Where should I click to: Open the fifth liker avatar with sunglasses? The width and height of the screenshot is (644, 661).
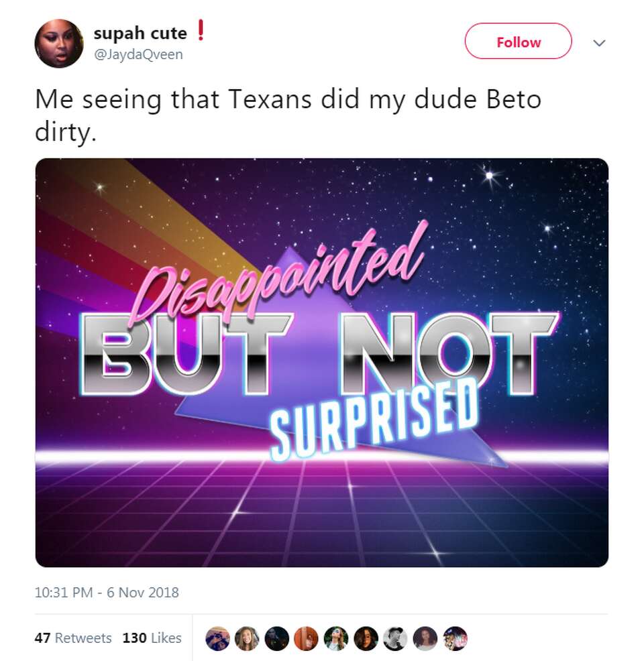[336, 638]
